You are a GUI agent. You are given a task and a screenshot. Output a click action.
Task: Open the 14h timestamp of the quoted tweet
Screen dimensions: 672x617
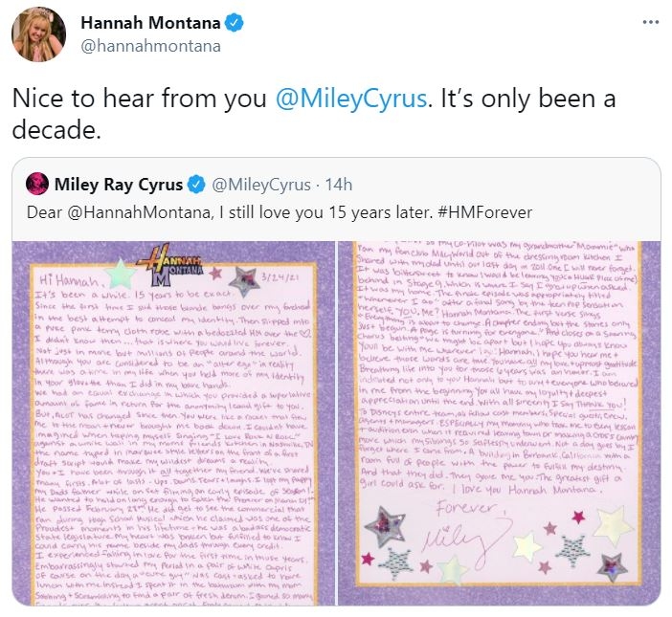point(337,184)
